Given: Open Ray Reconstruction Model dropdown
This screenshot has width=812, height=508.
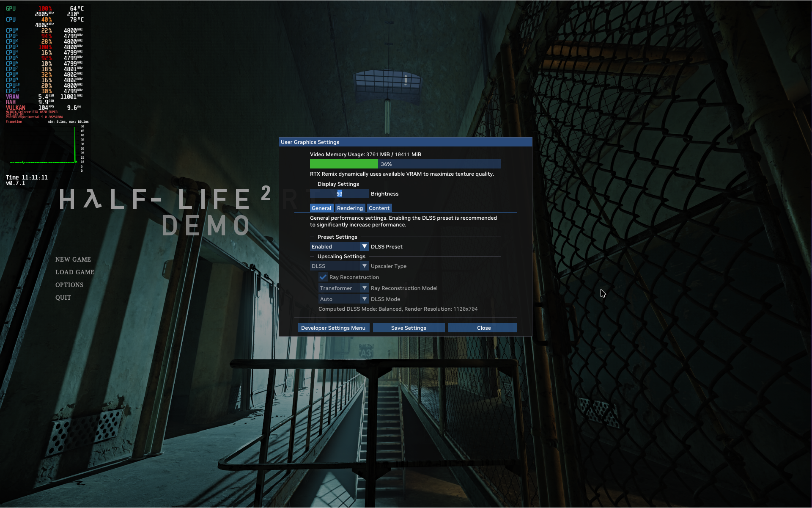Looking at the screenshot, I should point(364,288).
